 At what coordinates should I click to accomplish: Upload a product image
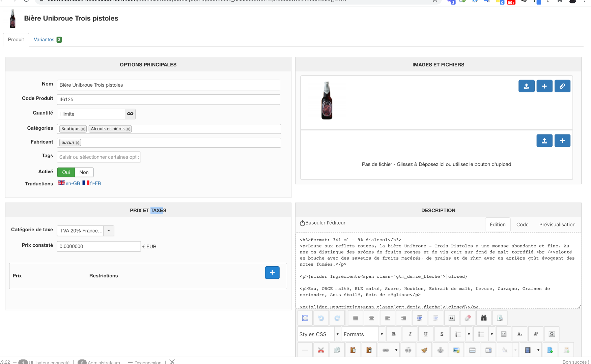pyautogui.click(x=527, y=86)
